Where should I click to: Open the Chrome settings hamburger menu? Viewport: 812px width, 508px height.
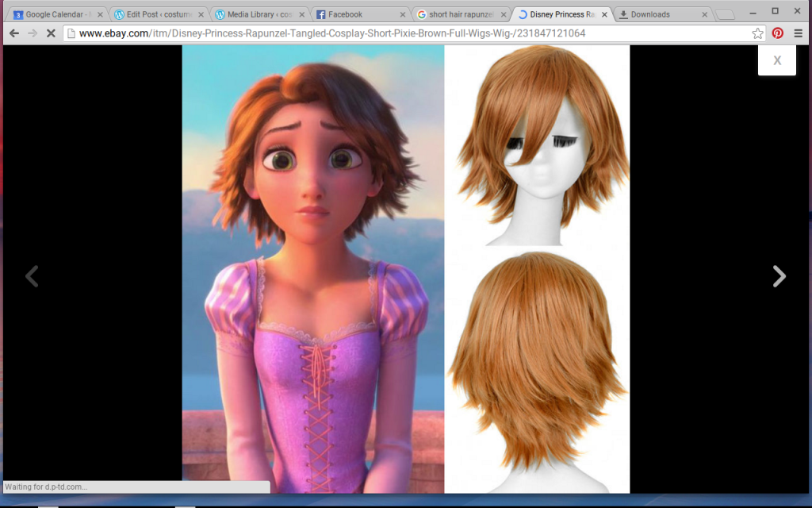pyautogui.click(x=797, y=33)
